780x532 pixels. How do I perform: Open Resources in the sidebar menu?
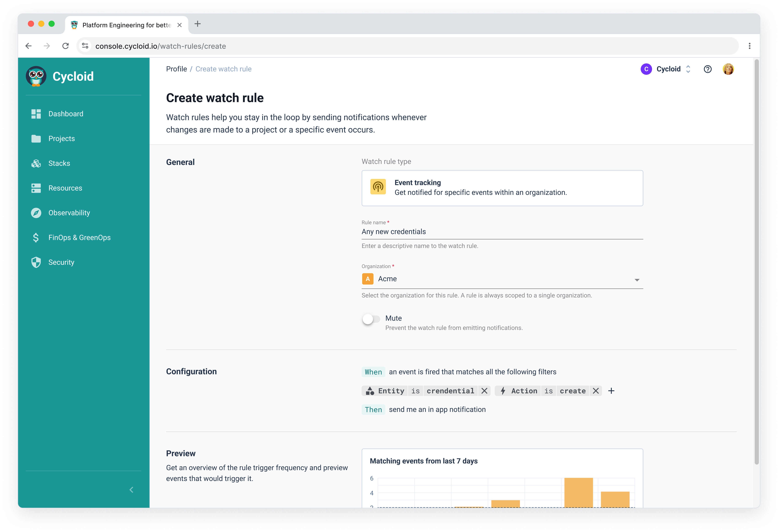coord(65,188)
